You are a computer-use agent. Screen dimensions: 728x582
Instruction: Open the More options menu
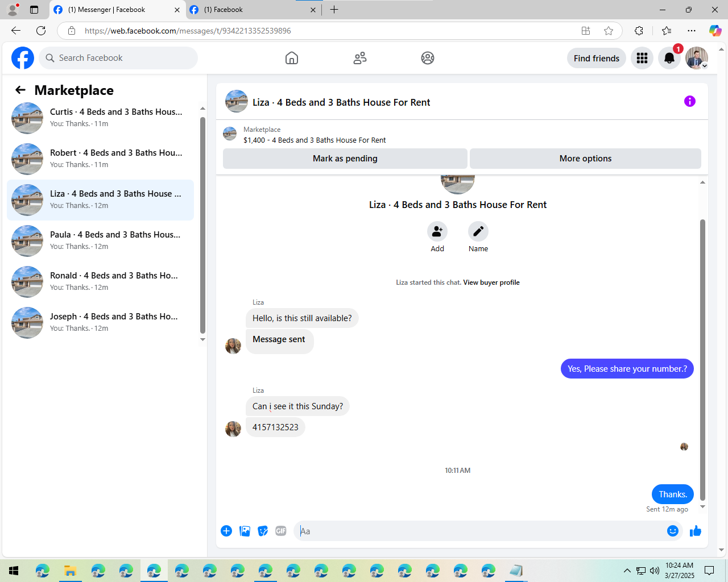tap(585, 159)
